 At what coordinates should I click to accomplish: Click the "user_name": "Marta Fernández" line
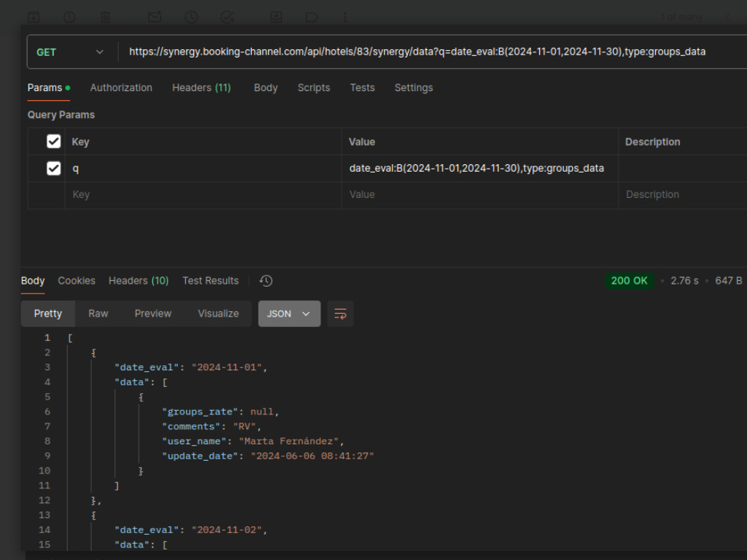252,441
